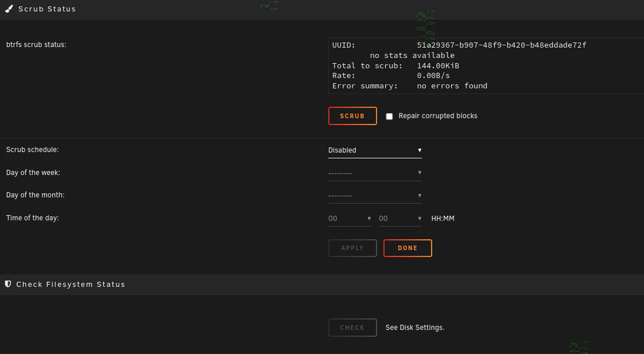Click the 'Rate: 0.00B/s' line
644x354 pixels.
pyautogui.click(x=391, y=75)
